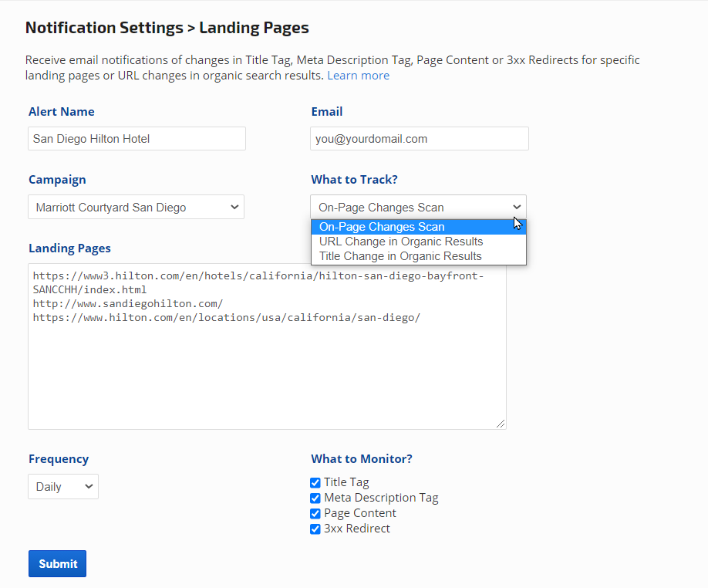The height and width of the screenshot is (588, 708).
Task: Click the Alert Name field label
Action: point(62,112)
